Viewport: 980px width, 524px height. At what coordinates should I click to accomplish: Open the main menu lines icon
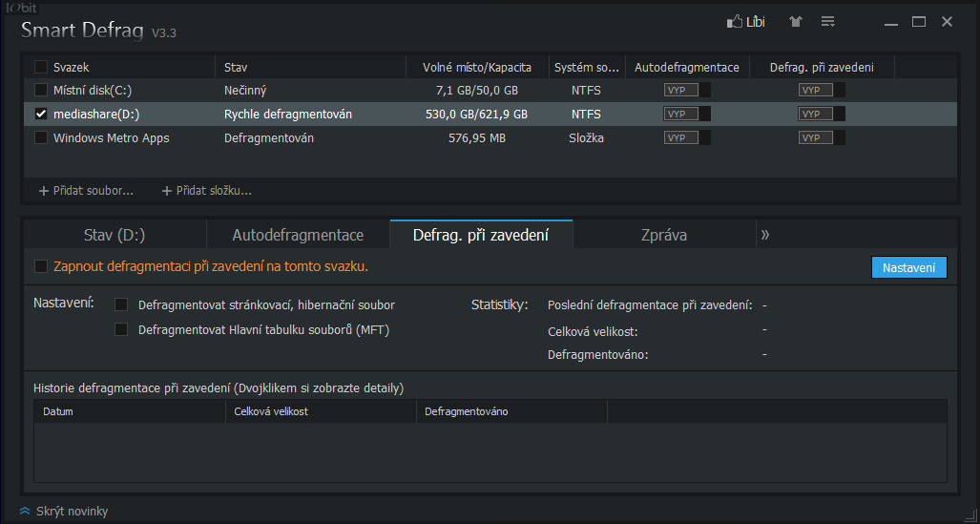(x=828, y=21)
